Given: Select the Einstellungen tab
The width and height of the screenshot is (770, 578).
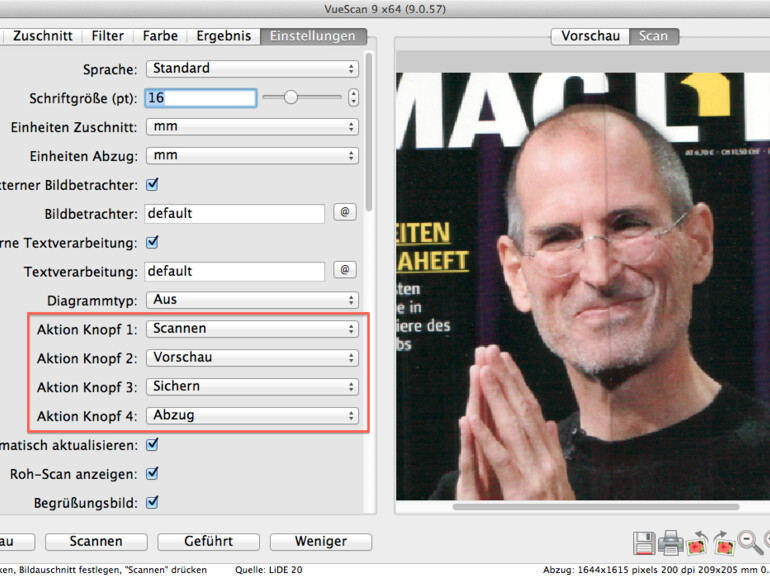Looking at the screenshot, I should click(313, 36).
